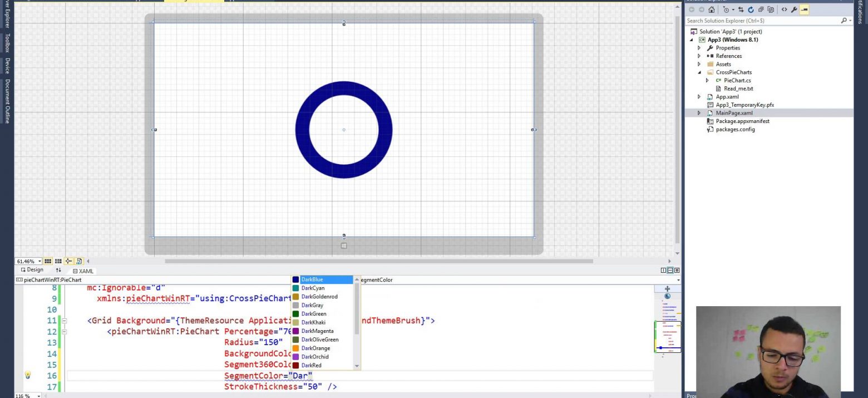The image size is (868, 398).
Task: Expand the Properties node in project tree
Action: tap(699, 48)
